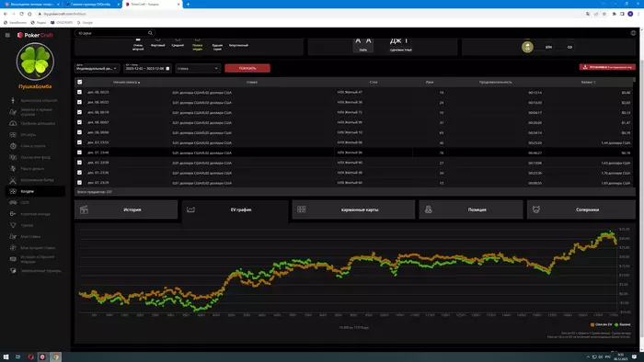Uncheck the дек. 08, 00:23 session checkbox

(80, 92)
